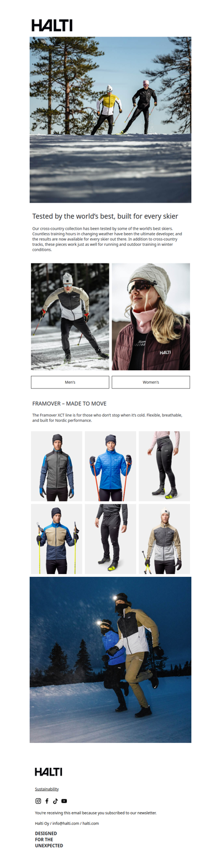Image resolution: width=221 pixels, height=868 pixels.
Task: Follow the Sustainability link
Action: (47, 789)
